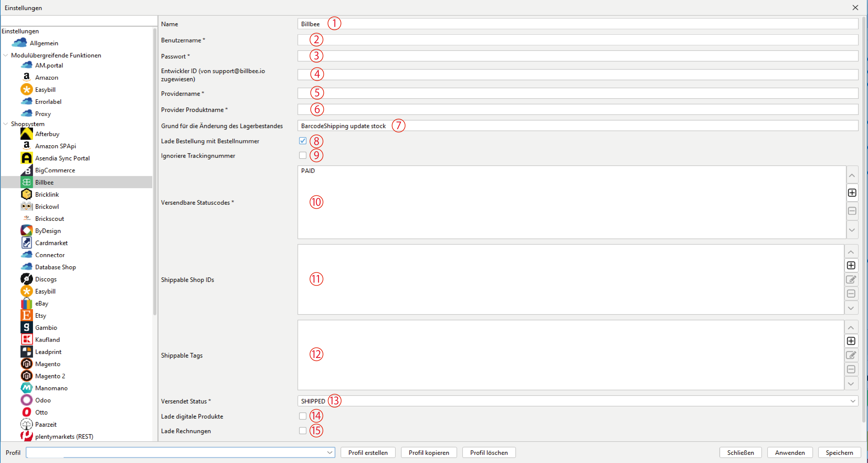
Task: Open Asendia Sync Portal icon
Action: (x=26, y=158)
